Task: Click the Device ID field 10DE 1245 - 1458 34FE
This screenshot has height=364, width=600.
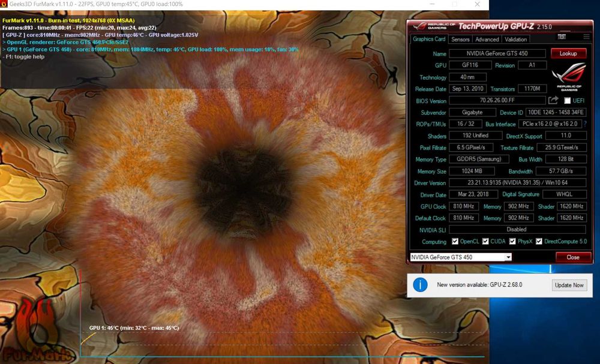Action: [556, 112]
